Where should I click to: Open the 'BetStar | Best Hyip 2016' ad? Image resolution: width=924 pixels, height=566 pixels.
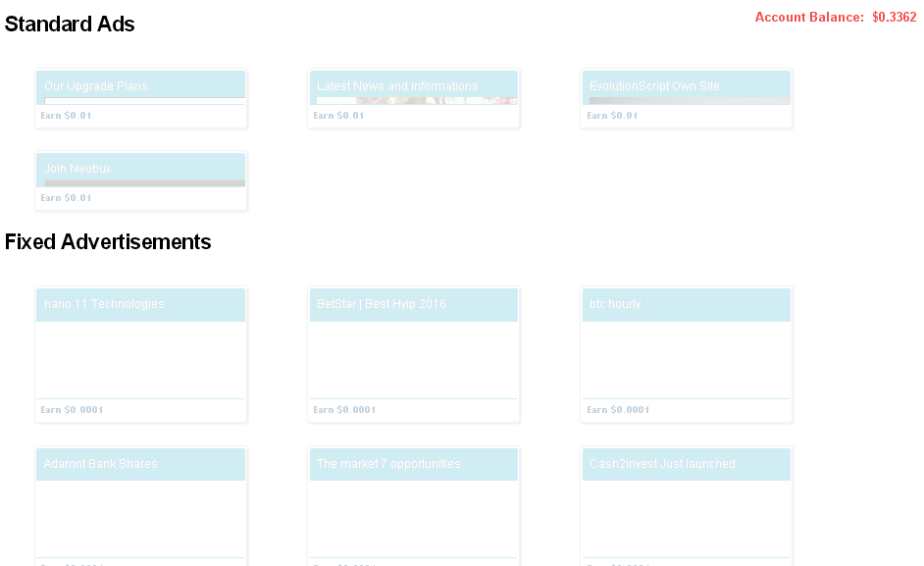pos(381,304)
